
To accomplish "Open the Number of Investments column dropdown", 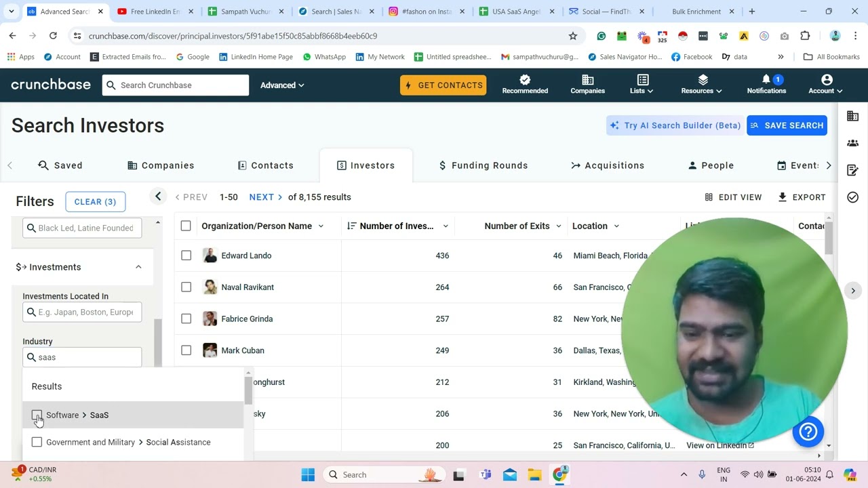I will [446, 226].
